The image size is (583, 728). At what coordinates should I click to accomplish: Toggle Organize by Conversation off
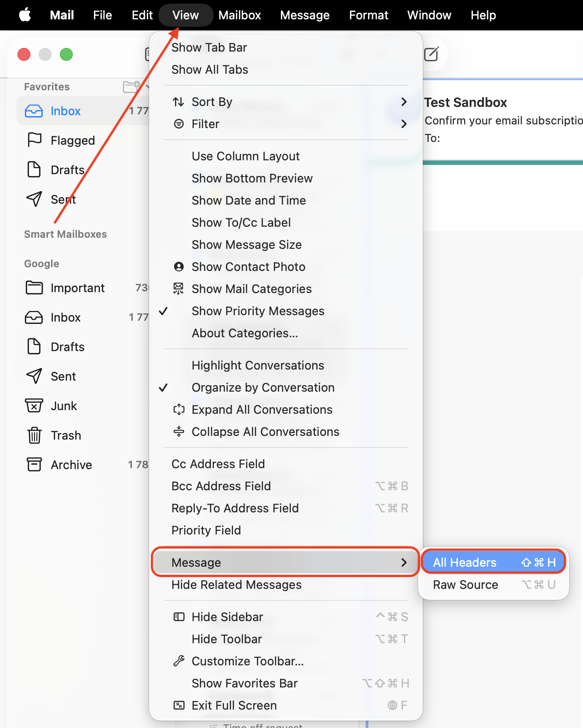tap(286, 387)
